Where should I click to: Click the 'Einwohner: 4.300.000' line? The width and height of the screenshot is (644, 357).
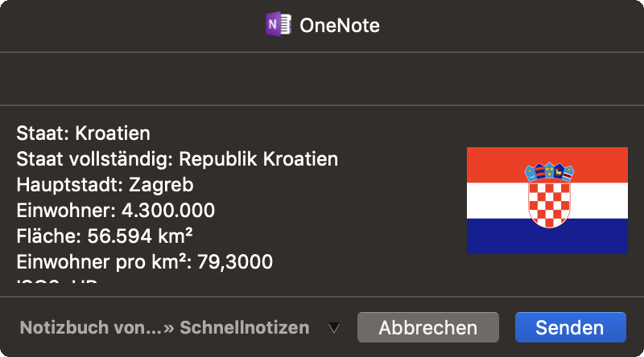(x=115, y=211)
